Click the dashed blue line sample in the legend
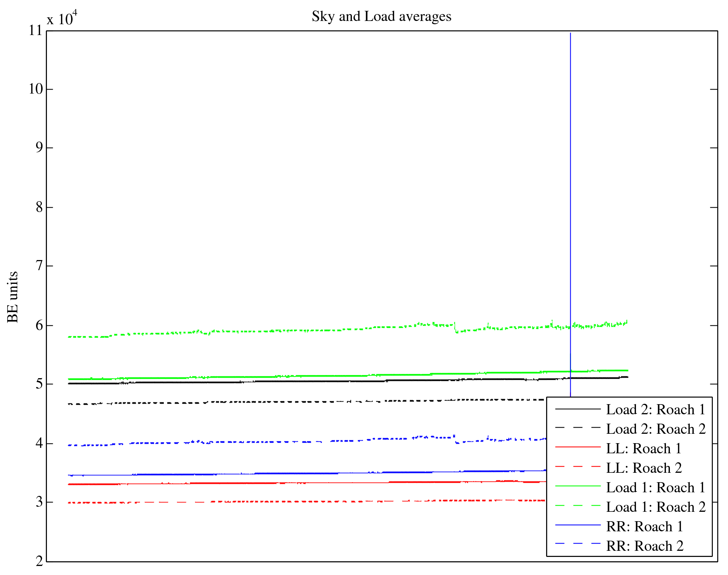The image size is (728, 575). click(577, 544)
